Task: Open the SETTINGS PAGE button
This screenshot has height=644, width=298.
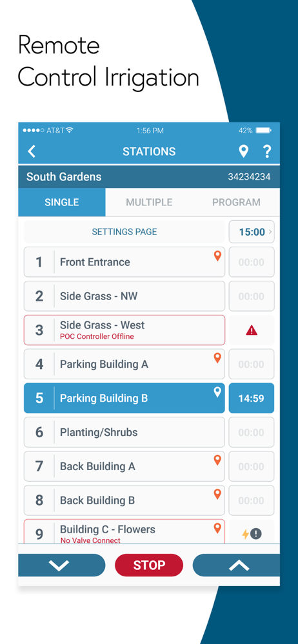Action: coord(124,232)
